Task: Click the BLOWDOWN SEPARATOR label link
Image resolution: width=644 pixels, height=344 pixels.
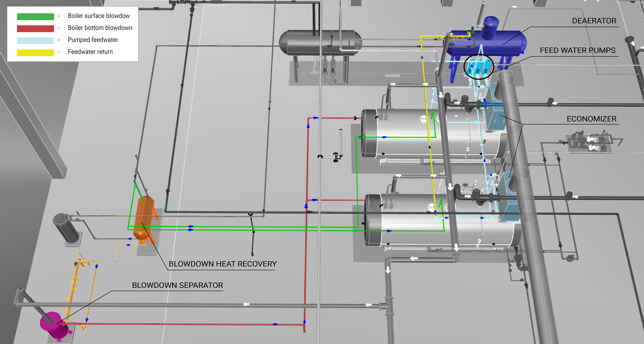Action: click(177, 285)
